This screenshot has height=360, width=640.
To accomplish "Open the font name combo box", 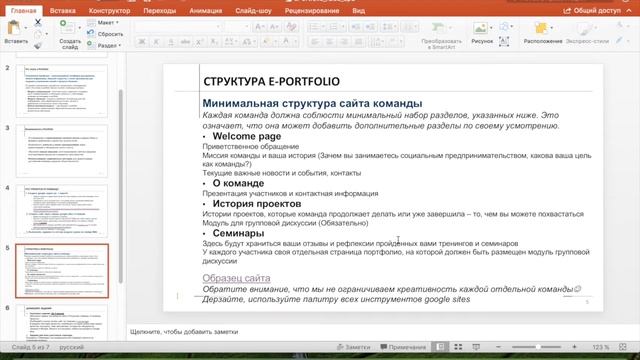I will pyautogui.click(x=178, y=27).
